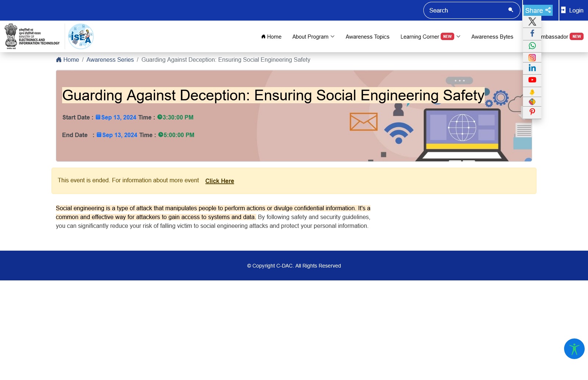Open the accessibility options widget
Screen dimensions: 588x380
point(574,349)
